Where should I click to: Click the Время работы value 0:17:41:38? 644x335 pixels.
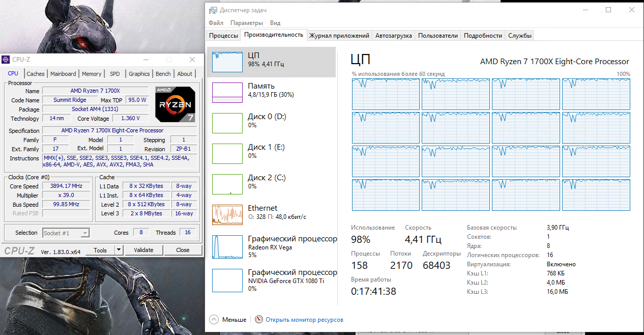coord(373,291)
